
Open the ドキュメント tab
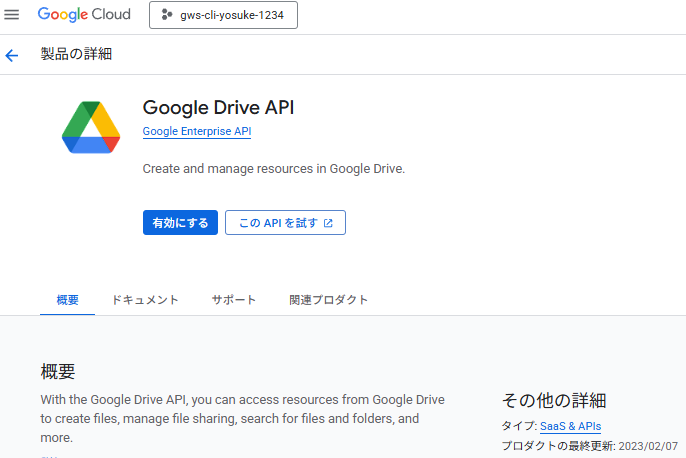click(x=145, y=300)
